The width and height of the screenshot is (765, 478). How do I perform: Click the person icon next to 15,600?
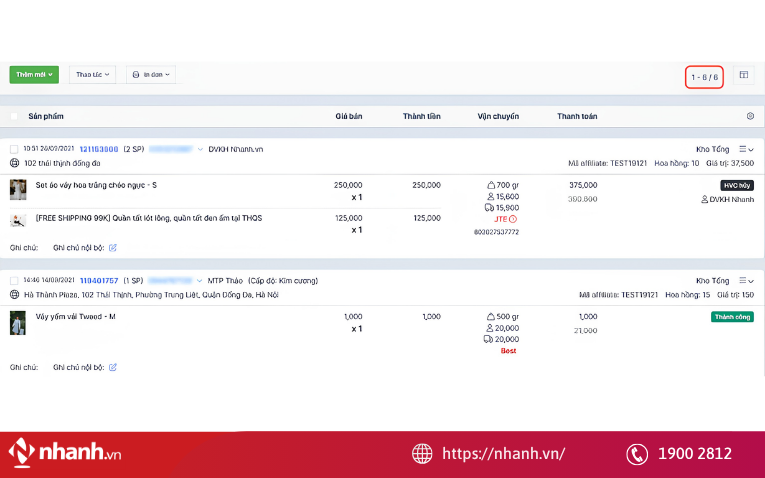click(x=490, y=197)
